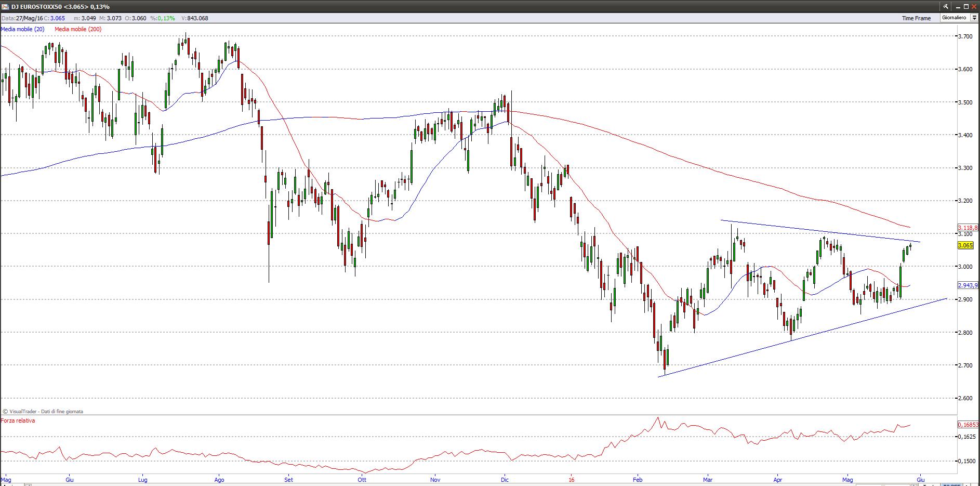Click the minimum m: 3.049 readout
980x486 pixels.
85,18
